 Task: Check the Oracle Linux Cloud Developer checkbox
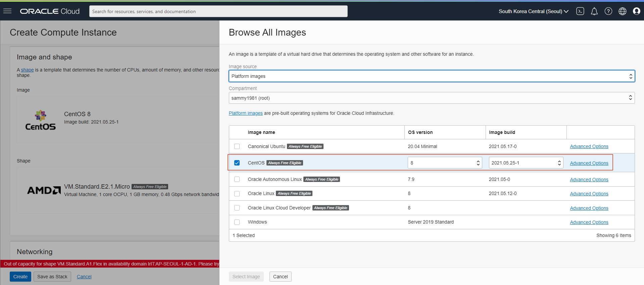click(237, 208)
